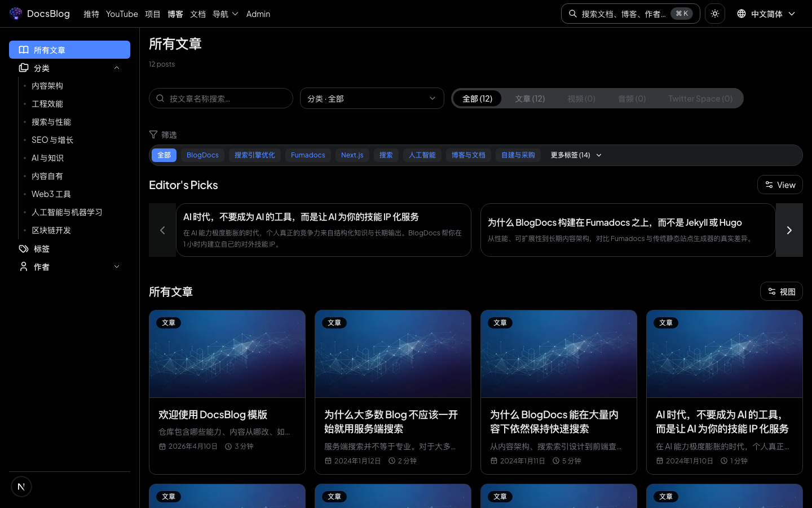This screenshot has height=508, width=812.
Task: Switch to the 文章 (12) filter tab
Action: coord(529,98)
